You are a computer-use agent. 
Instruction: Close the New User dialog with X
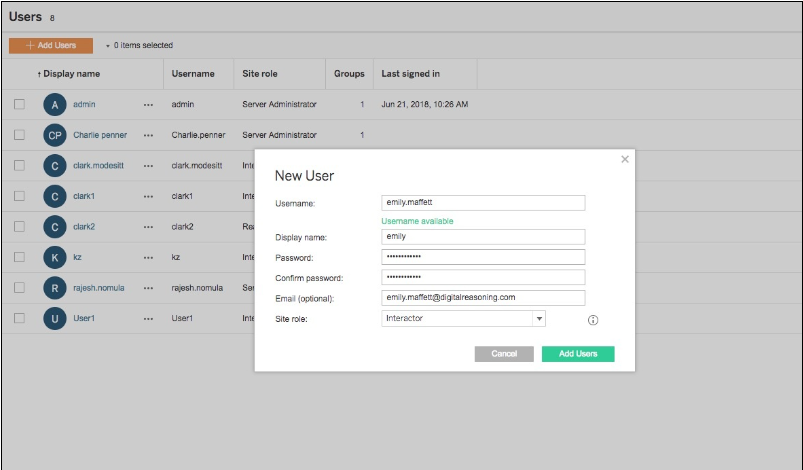pyautogui.click(x=625, y=159)
